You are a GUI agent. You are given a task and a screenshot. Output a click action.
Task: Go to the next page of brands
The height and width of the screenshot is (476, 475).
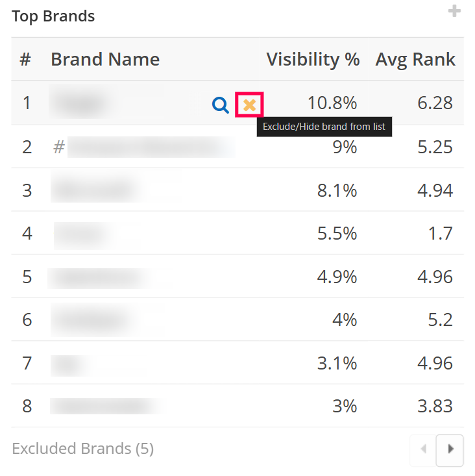pos(450,449)
